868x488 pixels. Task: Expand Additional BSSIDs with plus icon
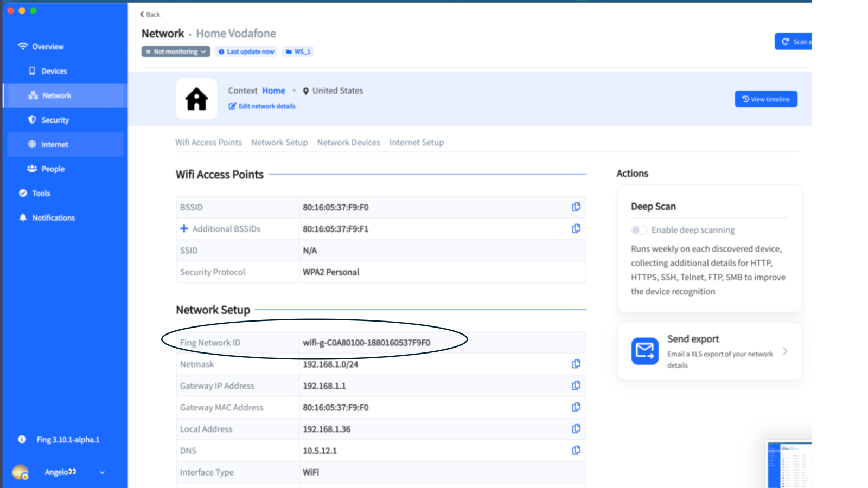pyautogui.click(x=184, y=229)
